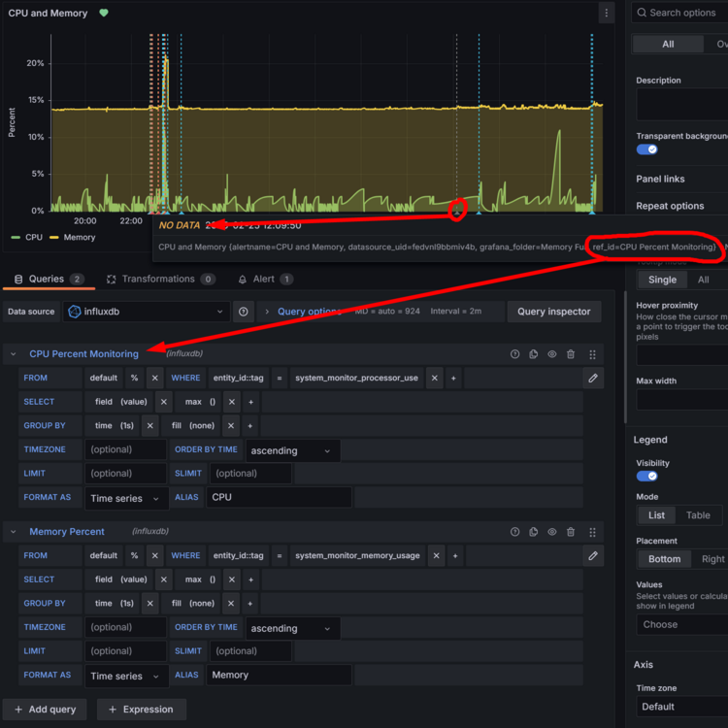Open help for CPU Percent Monitoring query
728x728 pixels.
tap(515, 354)
